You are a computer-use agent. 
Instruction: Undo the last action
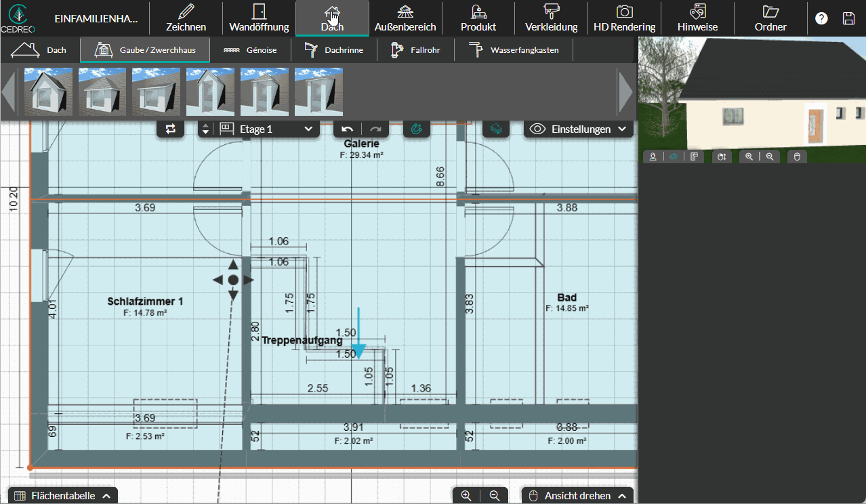click(x=348, y=129)
